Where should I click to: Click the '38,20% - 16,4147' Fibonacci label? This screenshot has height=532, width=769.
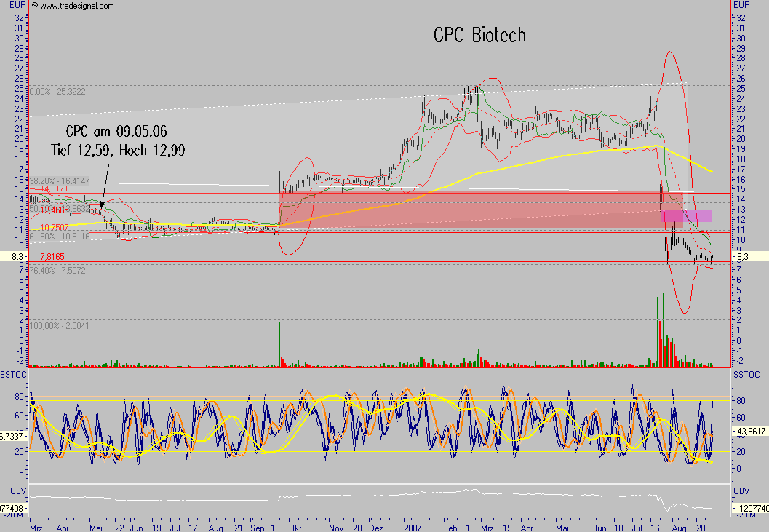60,181
